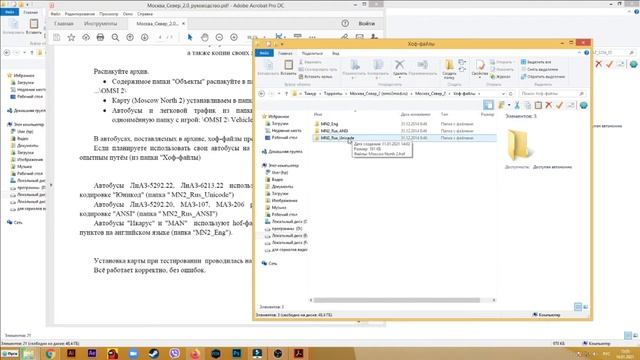
Task: Collapse the ribbon using chevron near help icon
Action: pyautogui.click(x=579, y=53)
